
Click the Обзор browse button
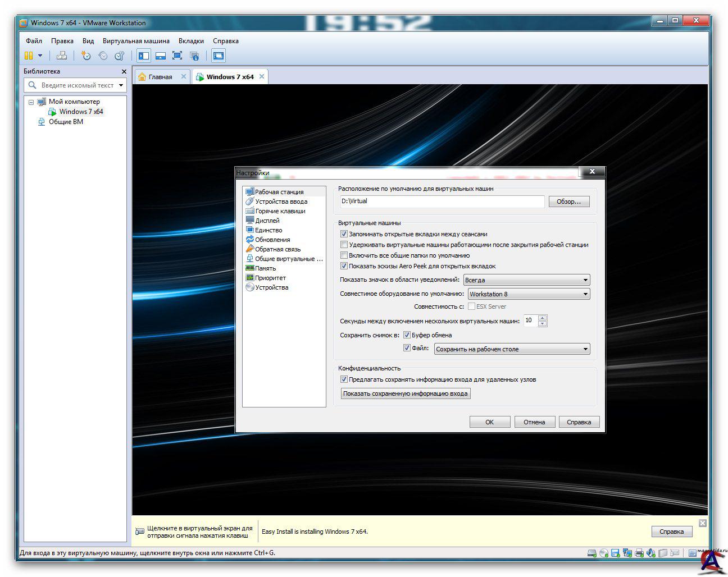point(568,202)
